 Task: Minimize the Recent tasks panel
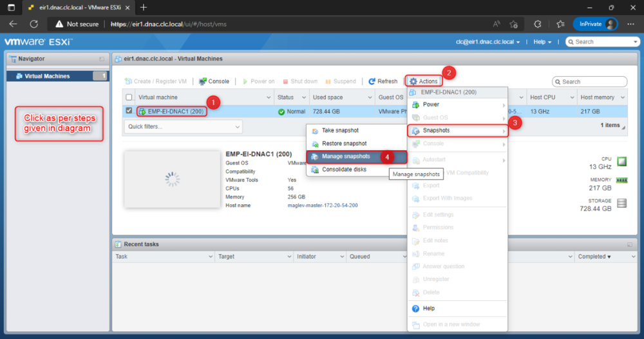coord(630,244)
